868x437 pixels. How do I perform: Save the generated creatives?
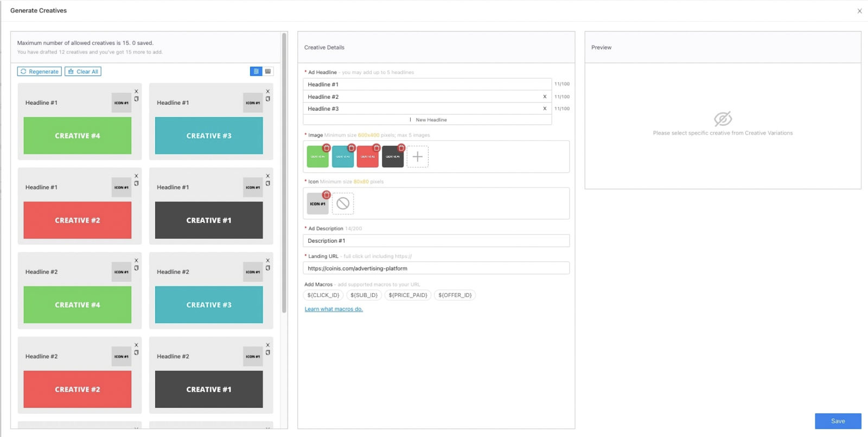838,421
